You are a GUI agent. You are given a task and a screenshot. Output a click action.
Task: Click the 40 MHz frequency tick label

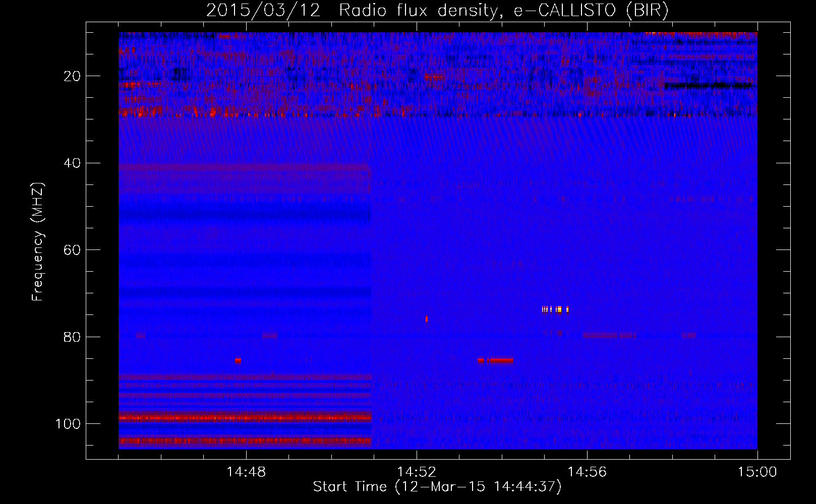tap(73, 163)
